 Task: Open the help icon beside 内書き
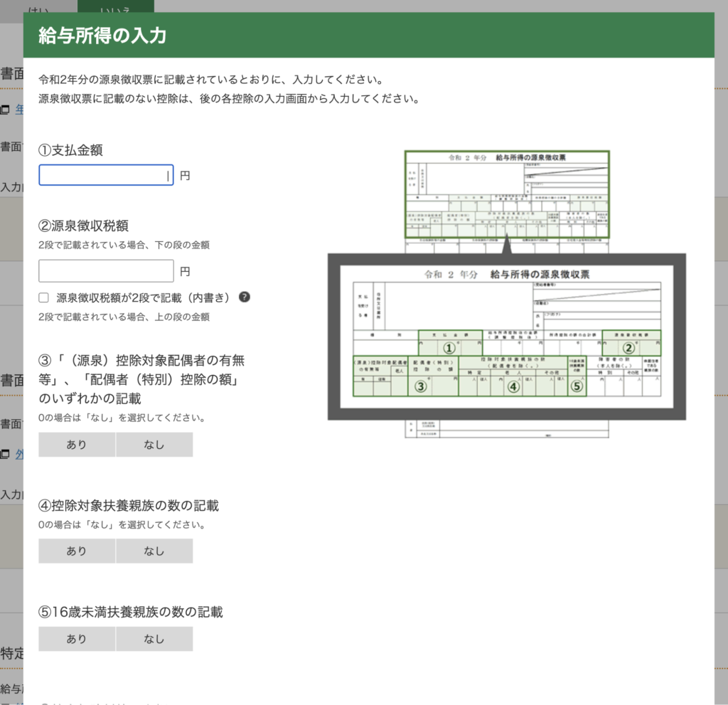coord(245,297)
